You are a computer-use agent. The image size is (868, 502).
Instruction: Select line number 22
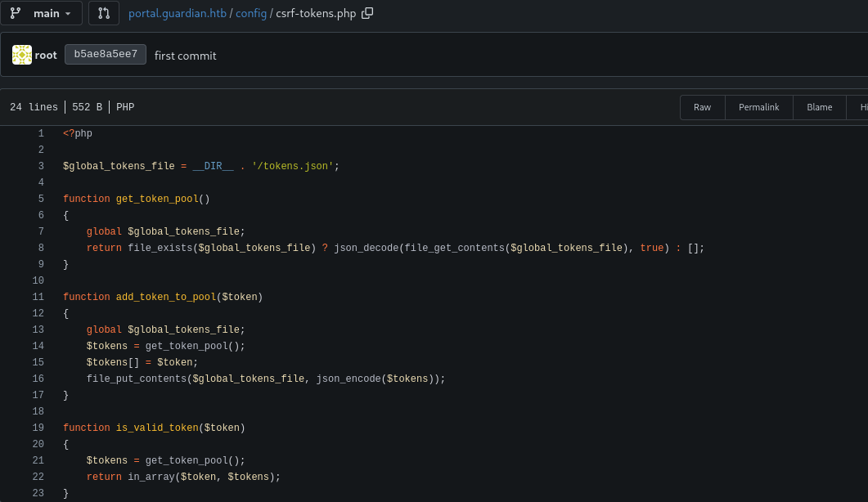click(38, 477)
